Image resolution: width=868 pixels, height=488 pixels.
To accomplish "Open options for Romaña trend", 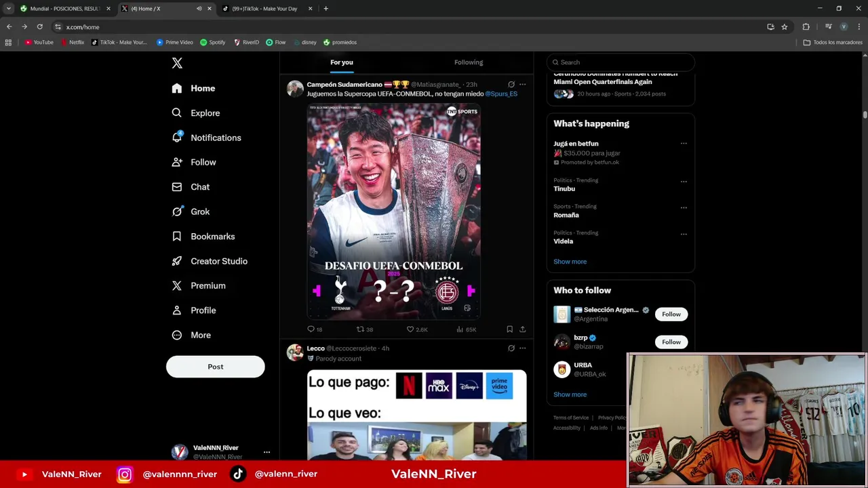I will coord(684,207).
